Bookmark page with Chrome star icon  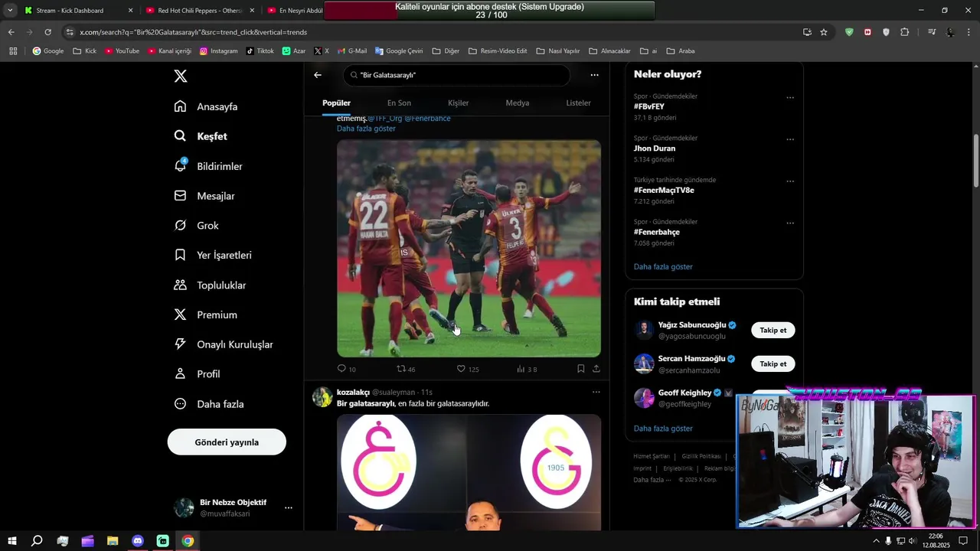click(824, 32)
